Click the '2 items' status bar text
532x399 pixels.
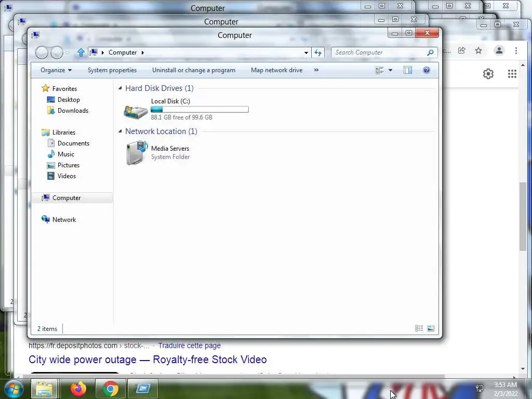pyautogui.click(x=47, y=329)
